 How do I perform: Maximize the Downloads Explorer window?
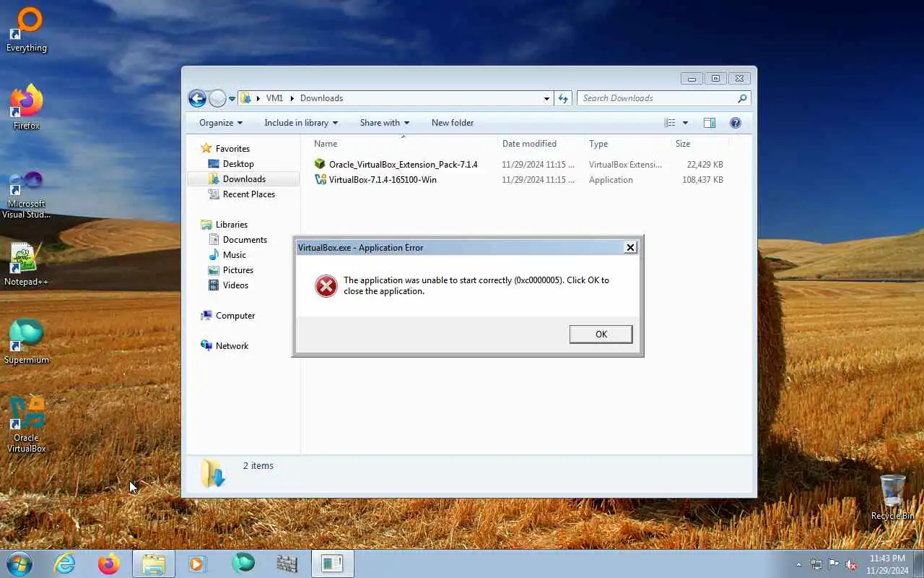715,78
